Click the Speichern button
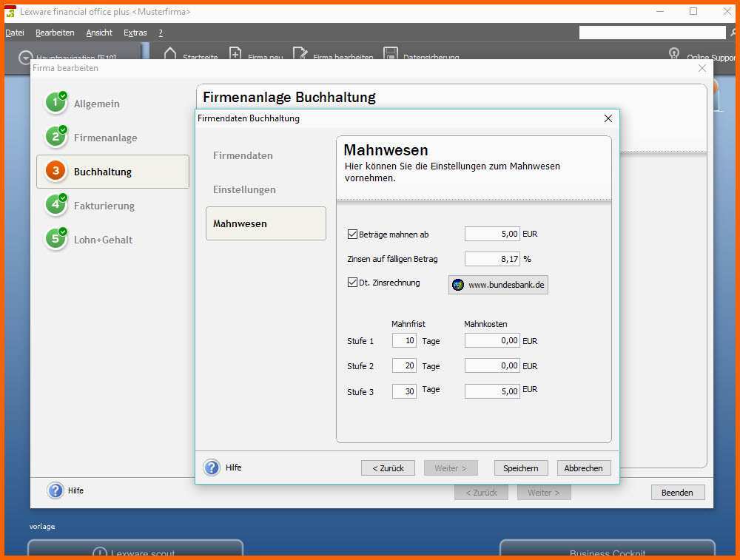The width and height of the screenshot is (740, 560). (520, 468)
